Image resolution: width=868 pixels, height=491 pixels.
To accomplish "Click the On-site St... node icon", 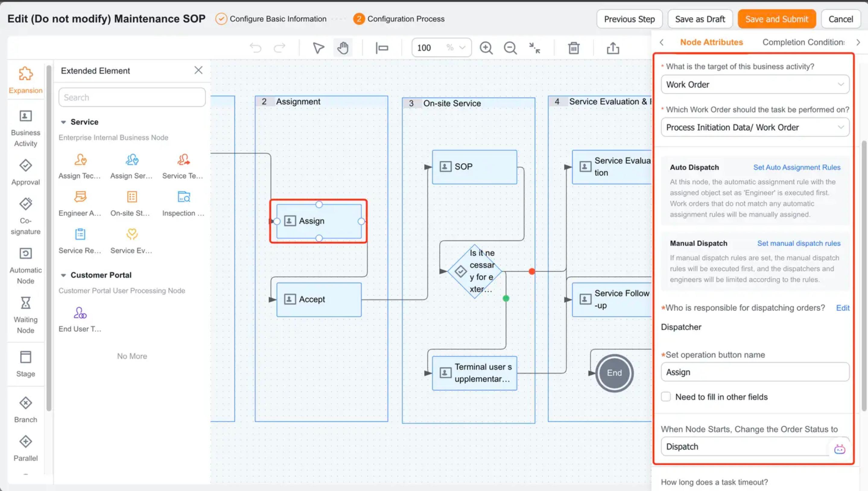I will (x=132, y=197).
